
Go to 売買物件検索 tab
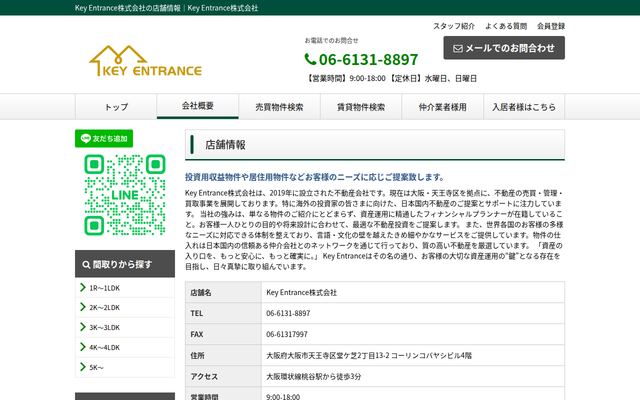[x=279, y=107]
